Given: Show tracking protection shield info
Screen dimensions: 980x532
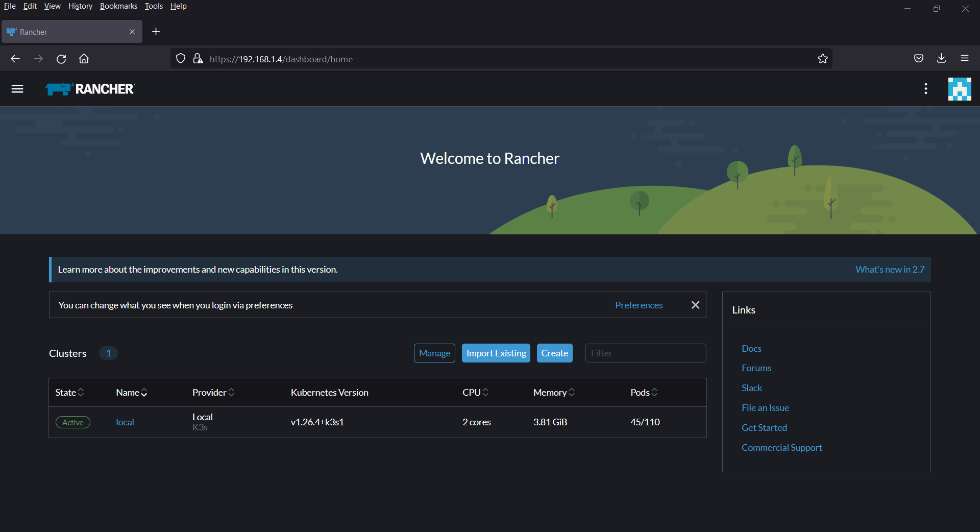Looking at the screenshot, I should (181, 59).
